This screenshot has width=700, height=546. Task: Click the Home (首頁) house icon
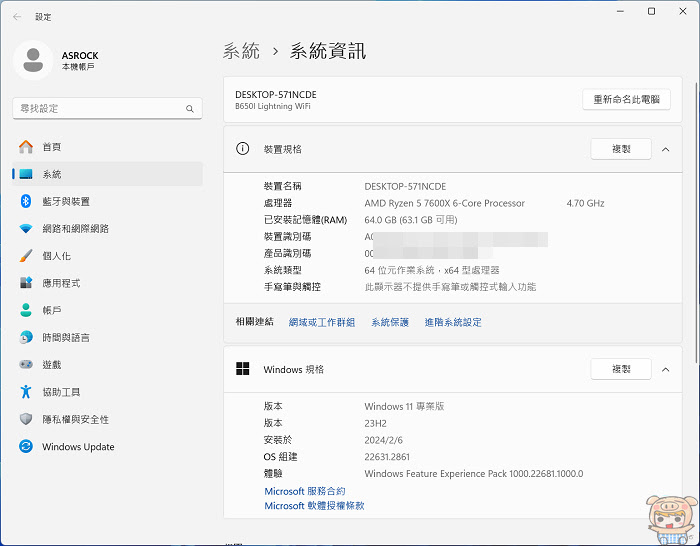click(x=26, y=147)
